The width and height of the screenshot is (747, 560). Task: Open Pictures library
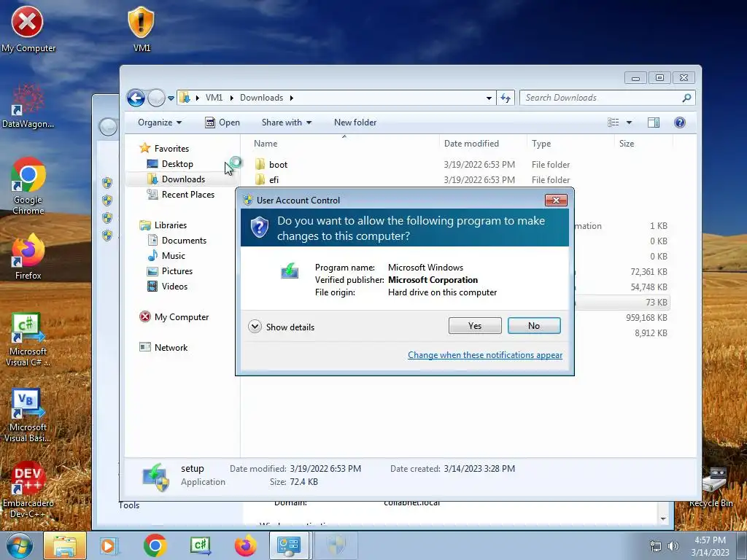click(x=170, y=271)
